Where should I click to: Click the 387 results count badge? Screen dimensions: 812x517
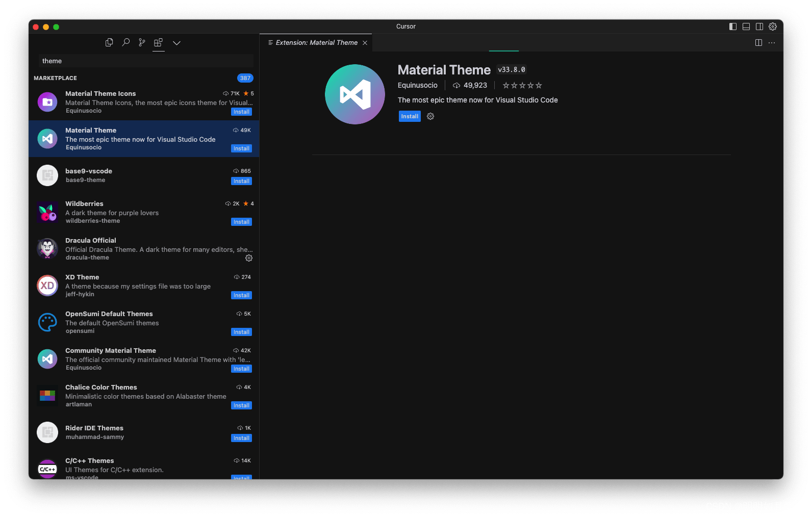click(x=245, y=78)
